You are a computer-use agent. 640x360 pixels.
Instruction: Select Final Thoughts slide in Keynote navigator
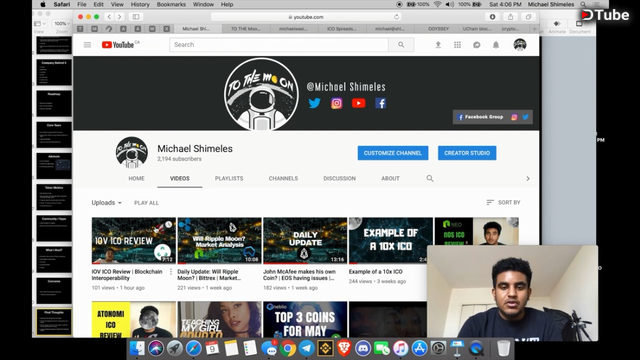coord(54,322)
